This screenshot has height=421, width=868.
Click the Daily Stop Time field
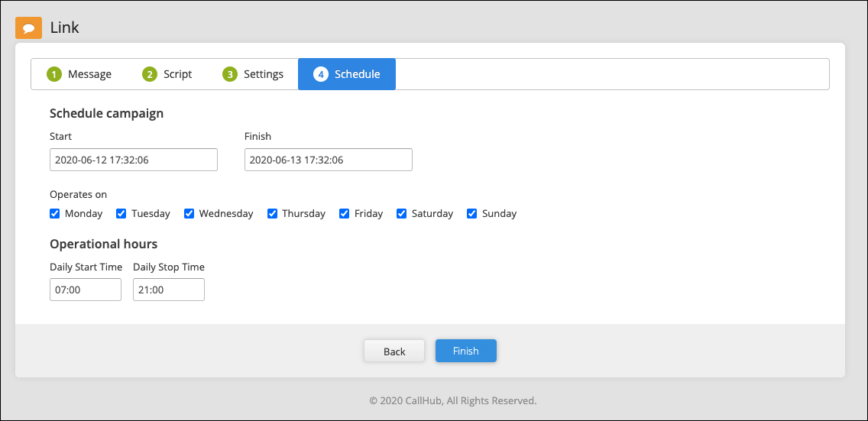click(169, 290)
